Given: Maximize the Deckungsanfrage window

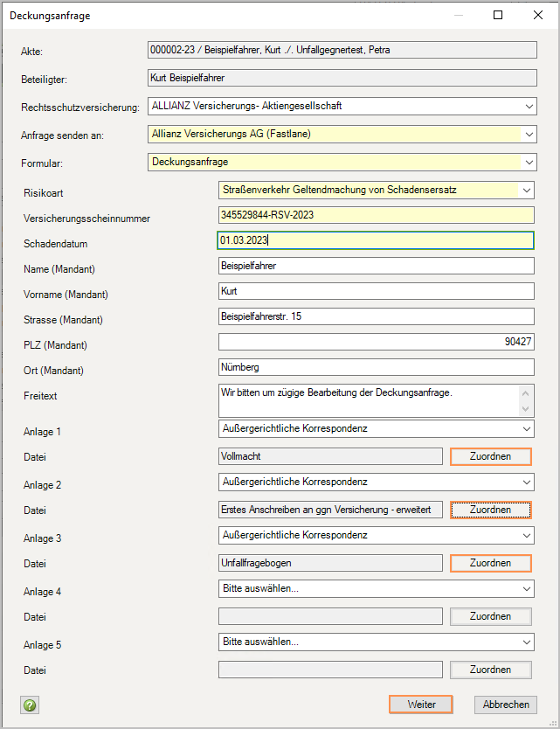Looking at the screenshot, I should tap(498, 16).
